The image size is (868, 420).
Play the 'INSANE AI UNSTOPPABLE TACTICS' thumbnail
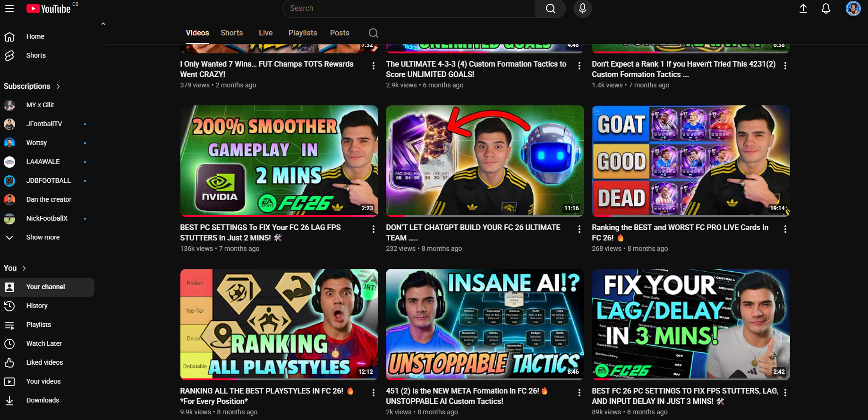click(x=485, y=324)
